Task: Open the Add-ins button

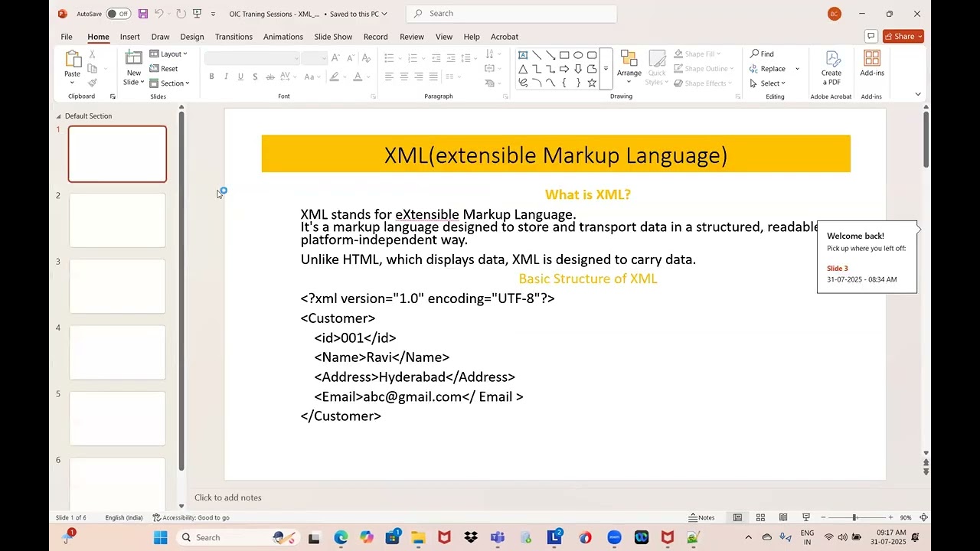Action: [x=872, y=64]
